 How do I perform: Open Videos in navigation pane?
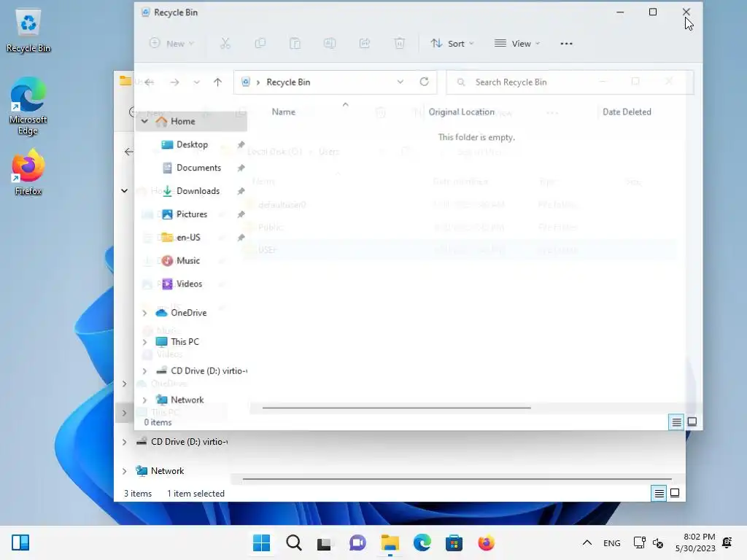pyautogui.click(x=189, y=284)
